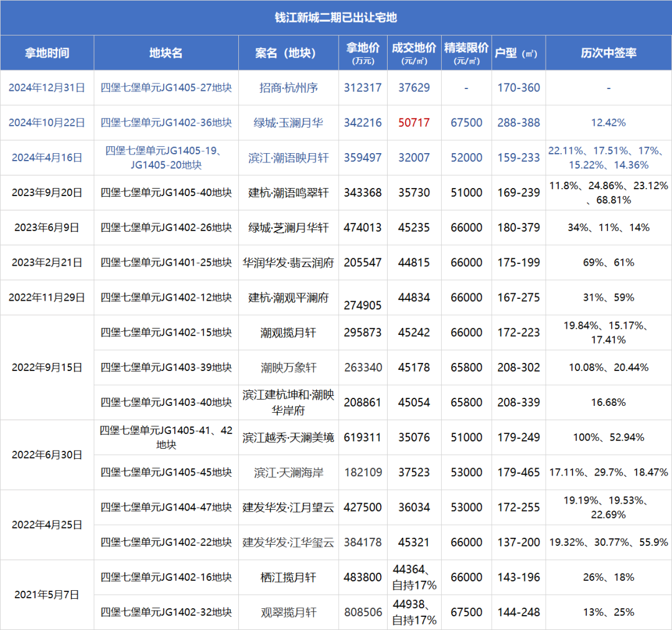The height and width of the screenshot is (630, 672).
Task: Select the 户型（㎡） column header
Action: click(x=516, y=53)
